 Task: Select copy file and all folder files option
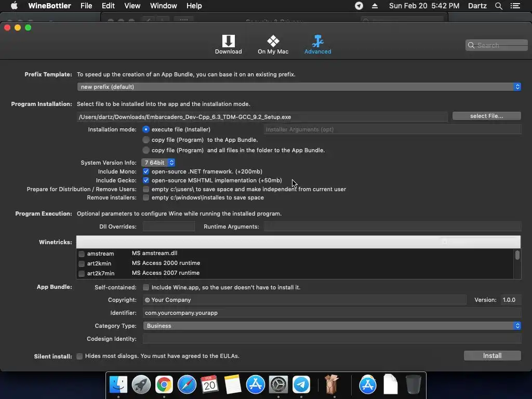pyautogui.click(x=146, y=150)
